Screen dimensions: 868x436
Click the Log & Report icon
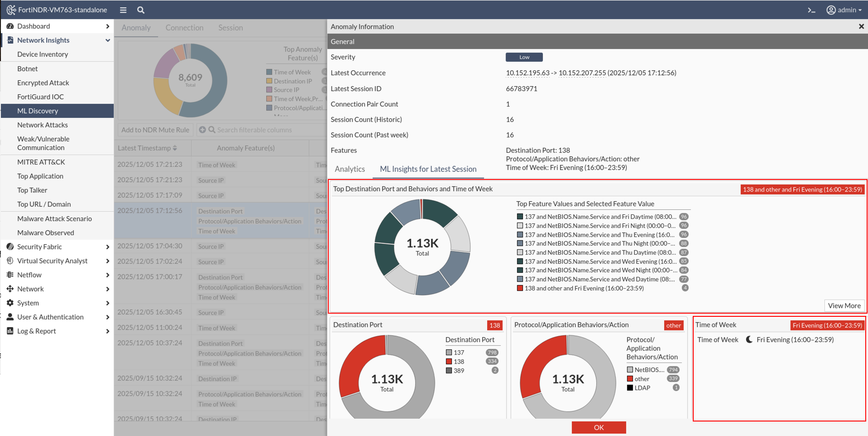click(x=10, y=331)
